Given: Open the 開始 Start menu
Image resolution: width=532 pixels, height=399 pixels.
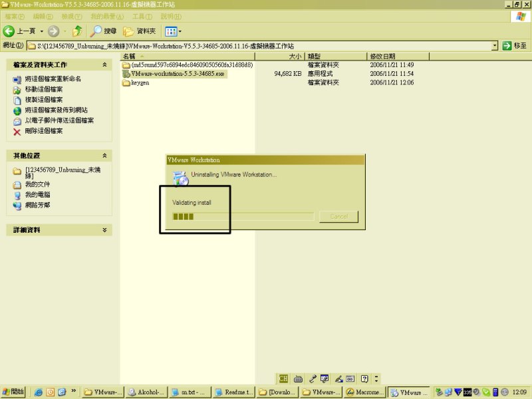Looking at the screenshot, I should pos(13,392).
